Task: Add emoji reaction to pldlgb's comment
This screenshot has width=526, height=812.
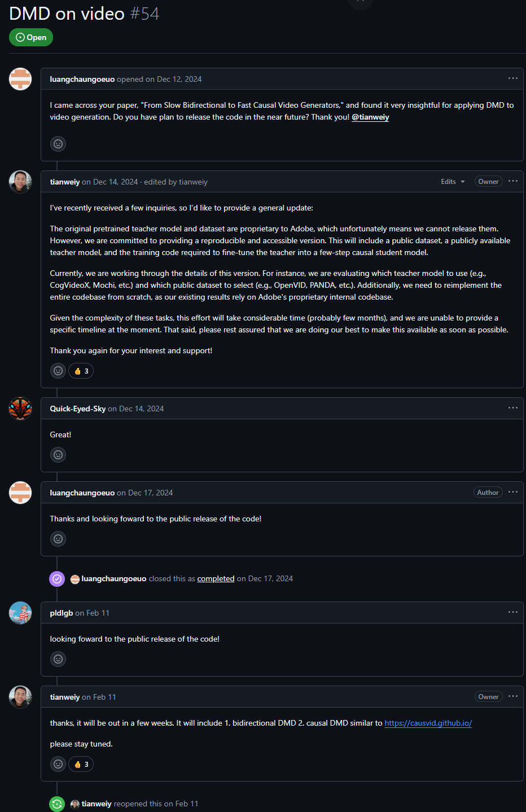Action: pyautogui.click(x=58, y=659)
